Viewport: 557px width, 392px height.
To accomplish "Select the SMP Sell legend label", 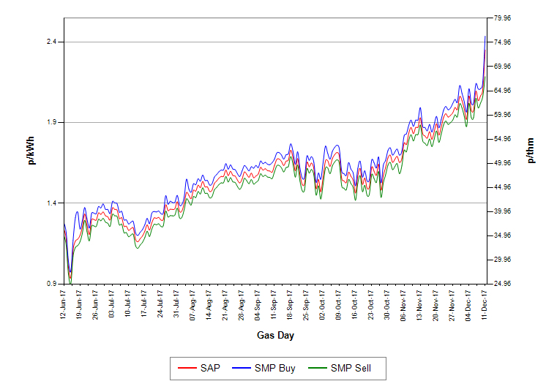I will (x=351, y=369).
